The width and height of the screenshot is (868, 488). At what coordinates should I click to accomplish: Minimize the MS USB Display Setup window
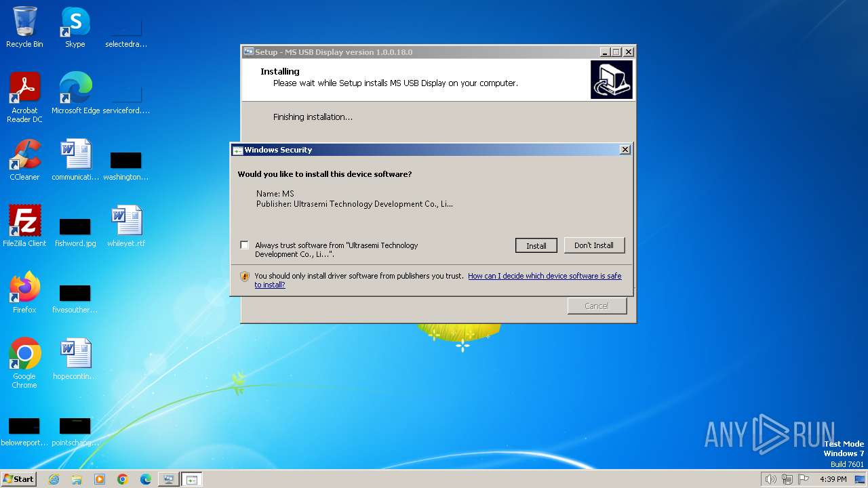pos(604,52)
